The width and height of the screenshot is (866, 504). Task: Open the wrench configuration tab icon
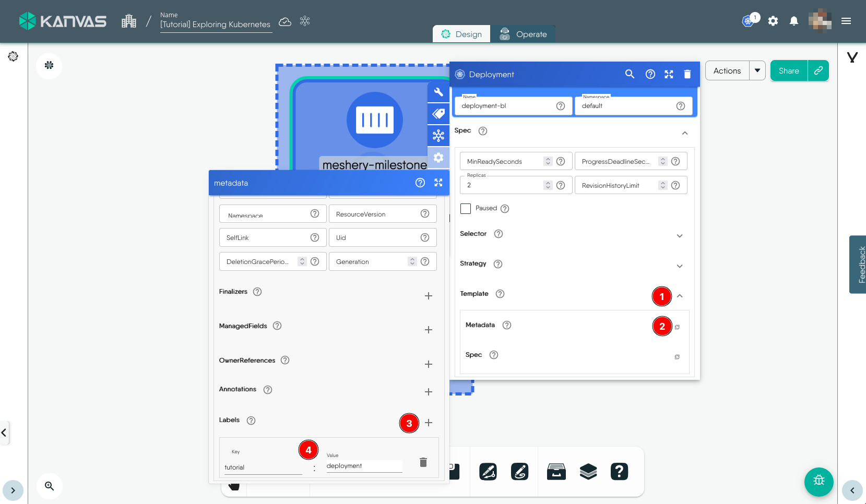(438, 92)
